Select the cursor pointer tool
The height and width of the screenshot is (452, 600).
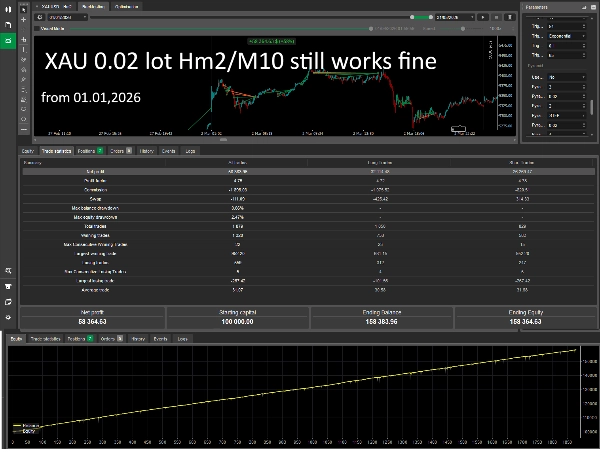pyautogui.click(x=24, y=10)
